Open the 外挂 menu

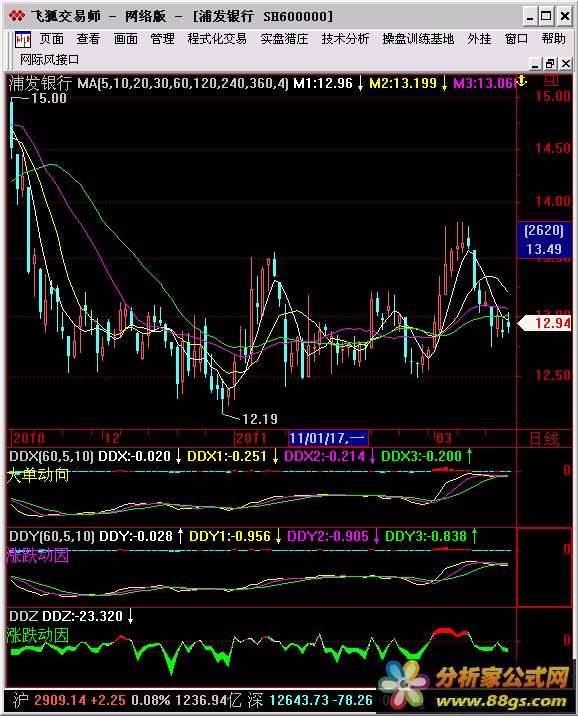[x=479, y=39]
